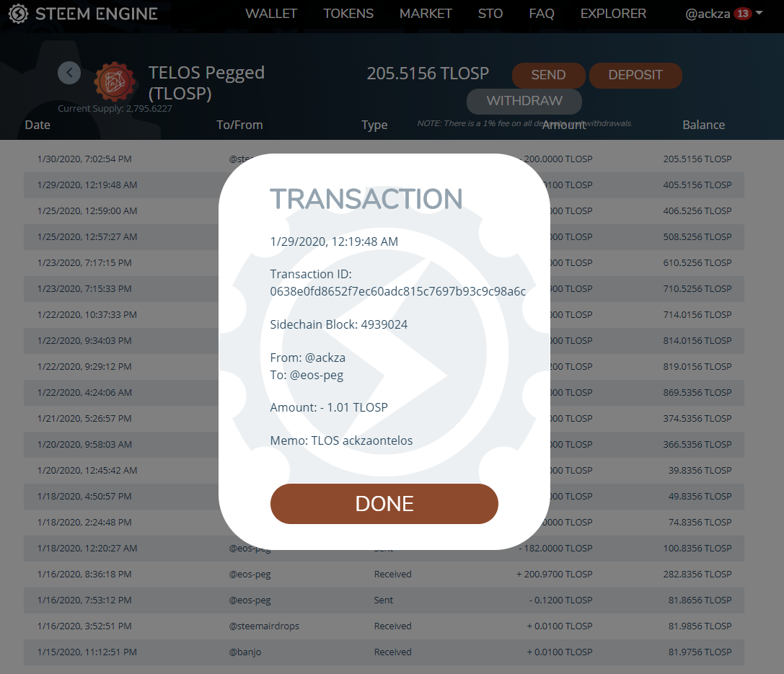
Task: Go back with the round arrow button
Action: (69, 73)
